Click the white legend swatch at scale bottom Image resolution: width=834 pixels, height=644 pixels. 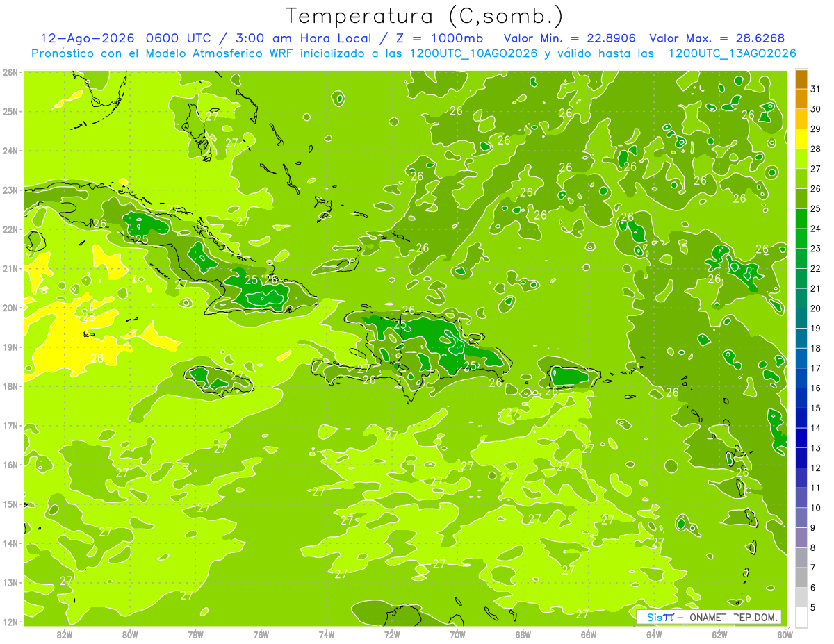click(x=801, y=617)
